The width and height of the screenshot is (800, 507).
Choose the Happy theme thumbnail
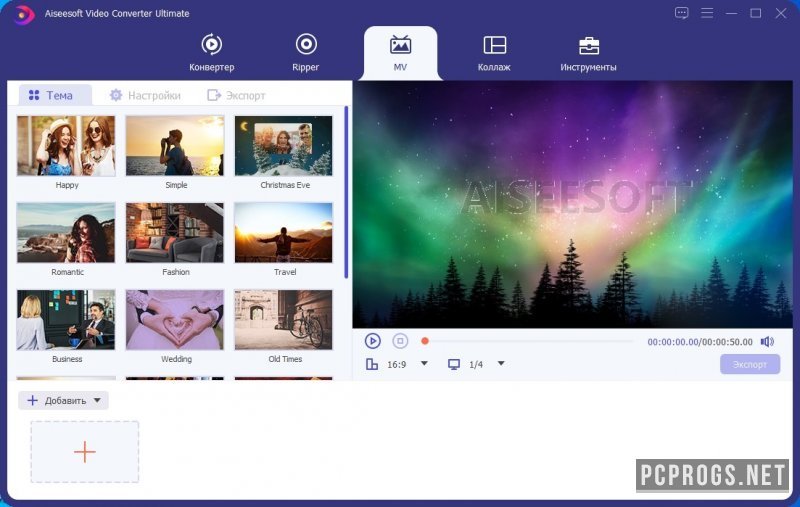click(x=66, y=146)
